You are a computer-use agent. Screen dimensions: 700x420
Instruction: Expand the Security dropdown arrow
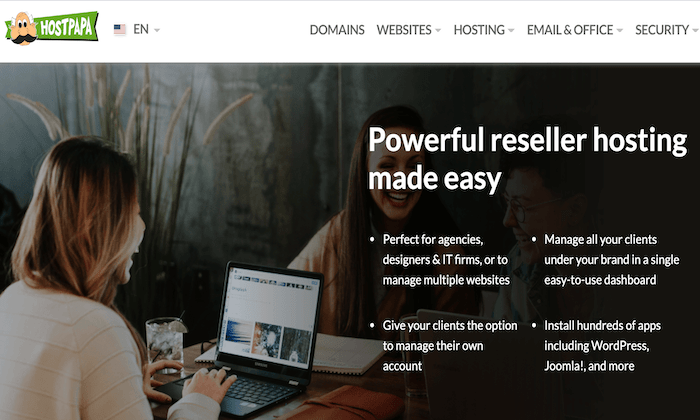(696, 31)
